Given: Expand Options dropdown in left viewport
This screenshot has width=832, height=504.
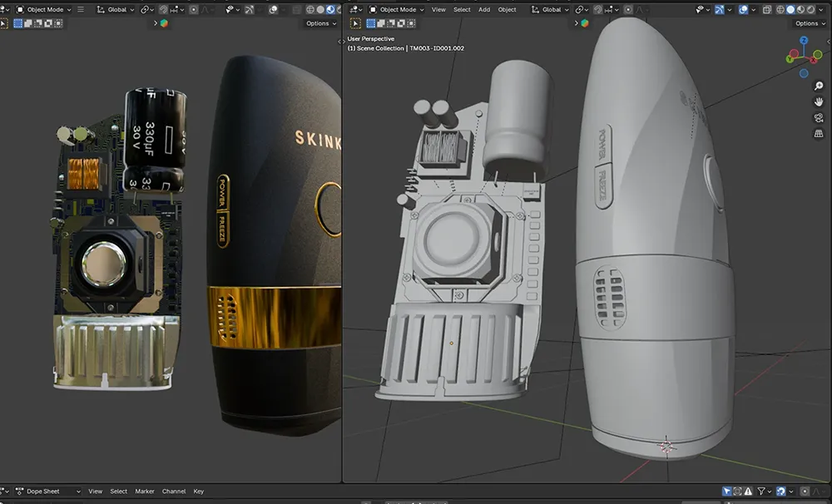Looking at the screenshot, I should click(321, 23).
